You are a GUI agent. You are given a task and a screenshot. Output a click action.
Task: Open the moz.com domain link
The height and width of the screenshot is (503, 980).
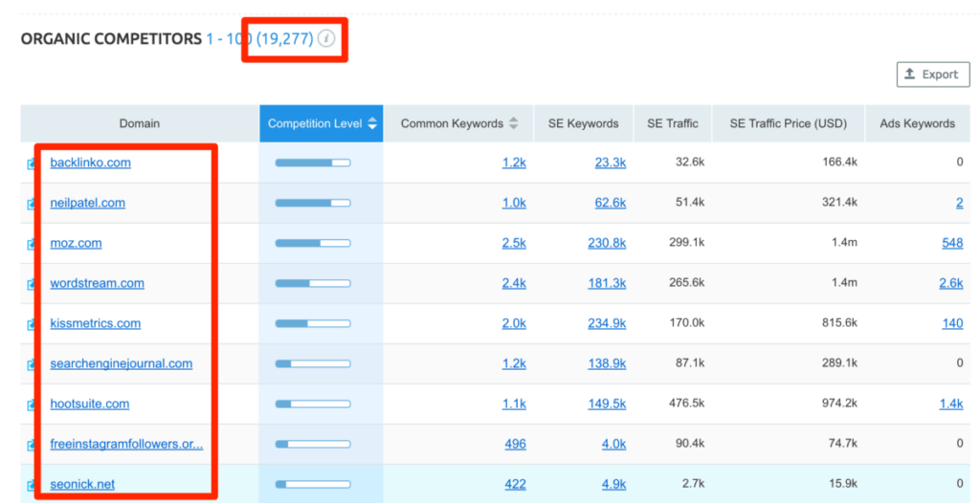(x=76, y=243)
